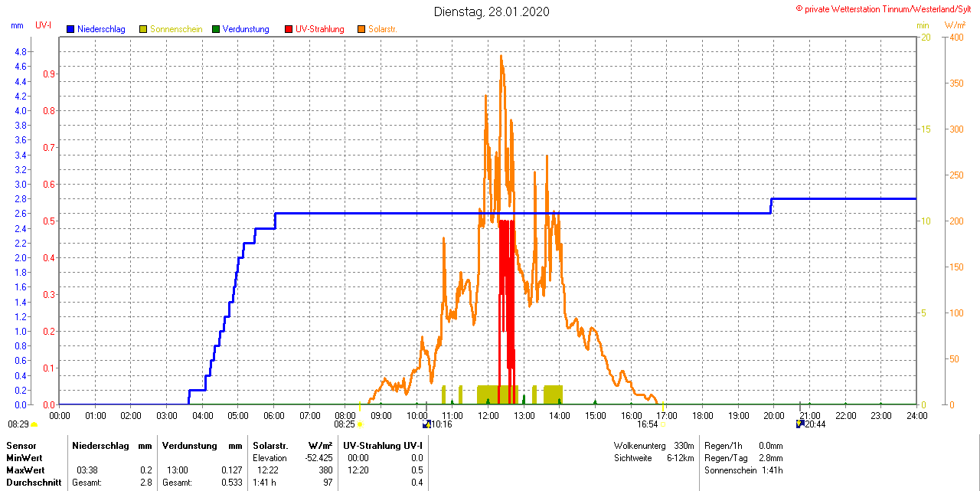Click the Verdunstung max value 0.127

click(231, 470)
